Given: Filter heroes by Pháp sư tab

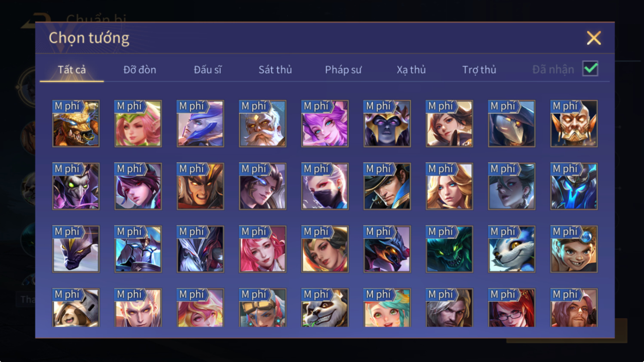Looking at the screenshot, I should pyautogui.click(x=343, y=70).
